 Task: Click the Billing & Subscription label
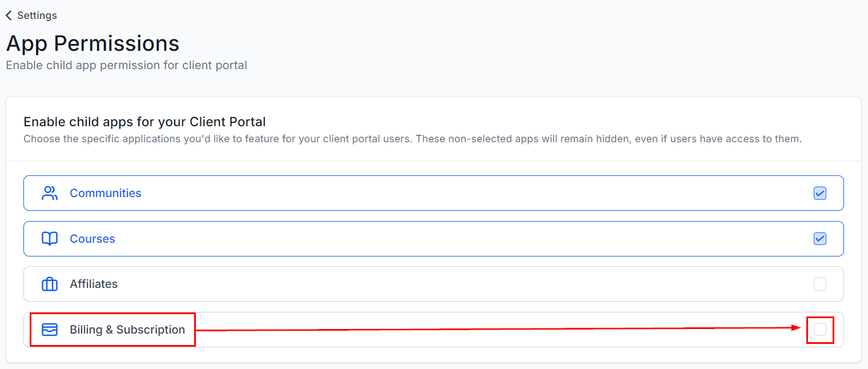(127, 330)
